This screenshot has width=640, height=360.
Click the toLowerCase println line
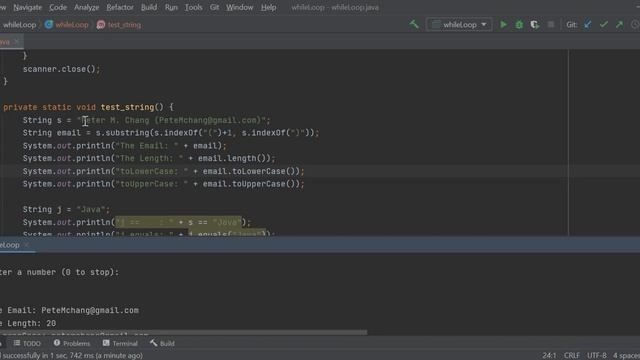163,171
